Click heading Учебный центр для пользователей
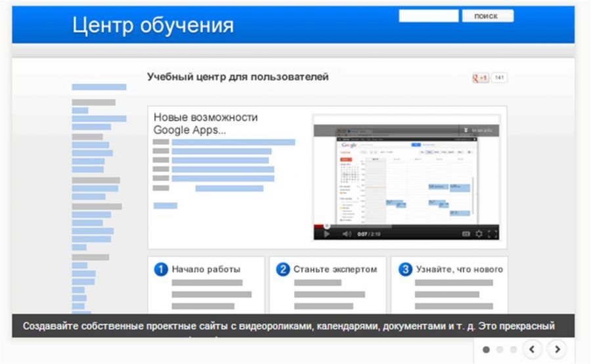The width and height of the screenshot is (591, 364). [238, 77]
